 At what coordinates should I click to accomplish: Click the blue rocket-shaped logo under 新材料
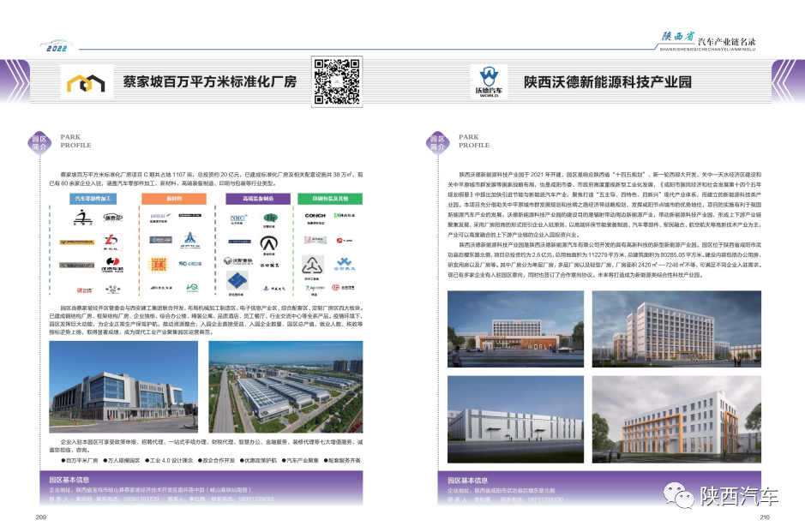190,240
